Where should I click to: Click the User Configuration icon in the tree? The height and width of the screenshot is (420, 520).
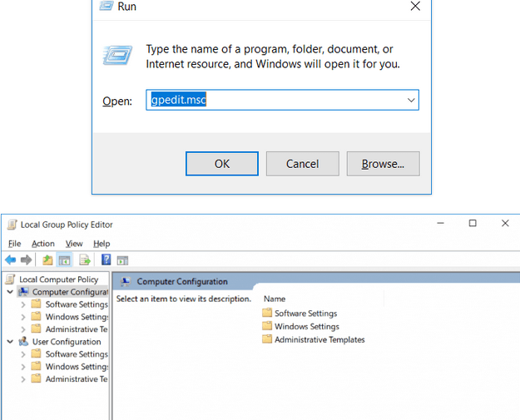coord(23,342)
